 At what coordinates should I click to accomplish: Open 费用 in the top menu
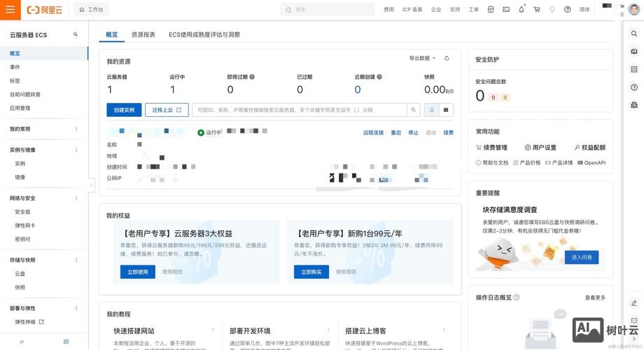pyautogui.click(x=388, y=9)
